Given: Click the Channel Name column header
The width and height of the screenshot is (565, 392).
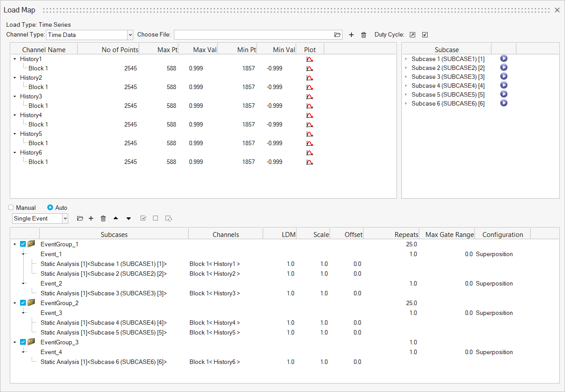Looking at the screenshot, I should (44, 49).
